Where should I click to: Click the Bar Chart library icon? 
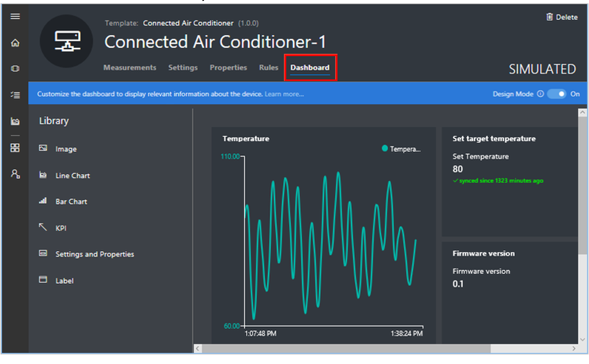pos(43,201)
